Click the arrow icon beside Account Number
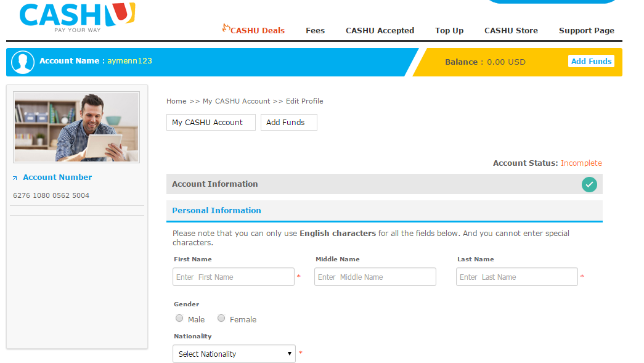This screenshot has width=644, height=363. pos(15,178)
